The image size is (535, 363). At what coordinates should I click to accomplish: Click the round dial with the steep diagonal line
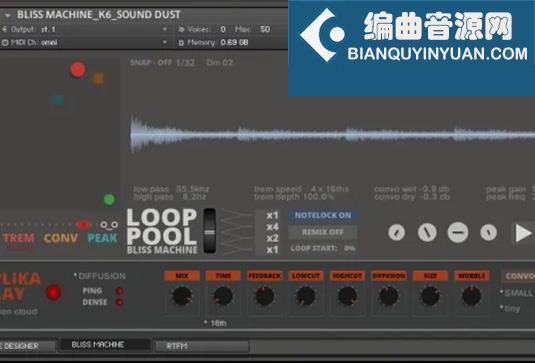pos(427,232)
